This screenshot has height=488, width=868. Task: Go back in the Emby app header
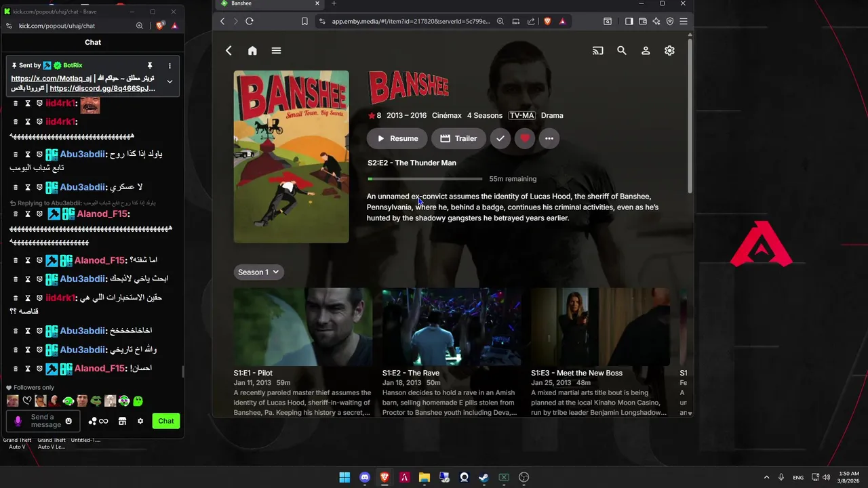click(x=229, y=51)
